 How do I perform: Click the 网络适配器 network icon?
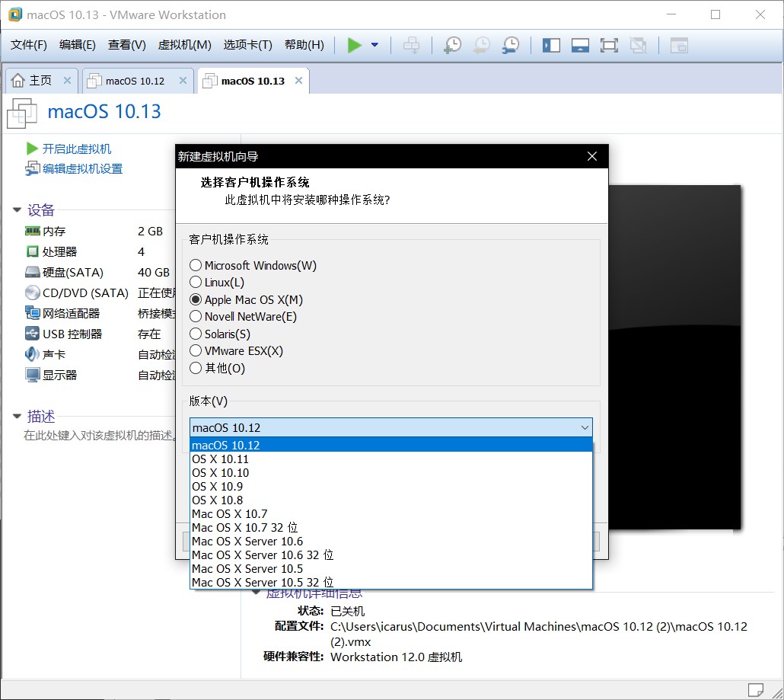click(x=32, y=313)
